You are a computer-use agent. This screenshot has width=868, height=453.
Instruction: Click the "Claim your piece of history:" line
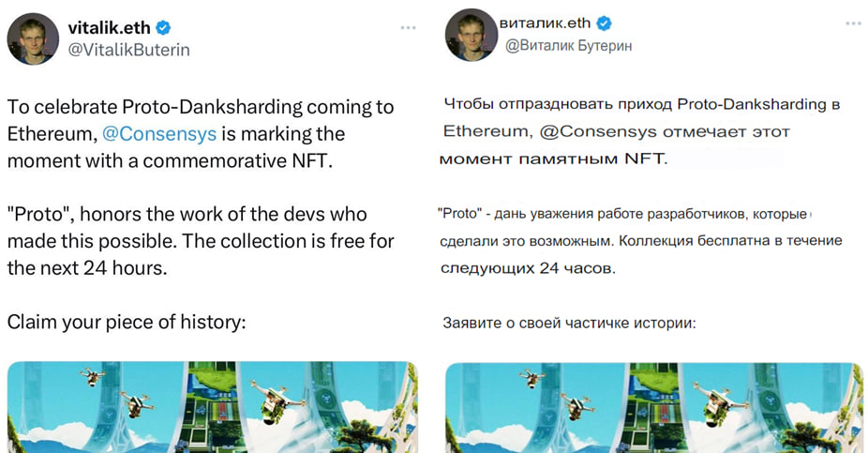click(x=127, y=322)
